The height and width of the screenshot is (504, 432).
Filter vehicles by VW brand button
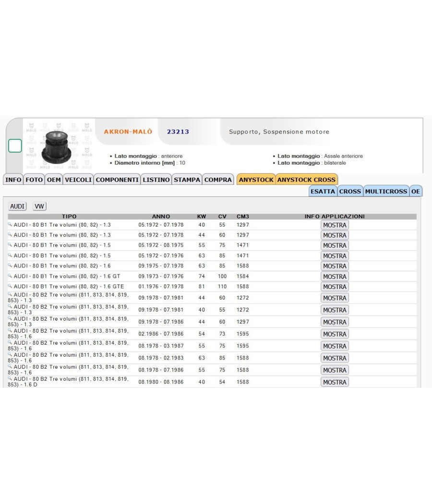point(39,206)
